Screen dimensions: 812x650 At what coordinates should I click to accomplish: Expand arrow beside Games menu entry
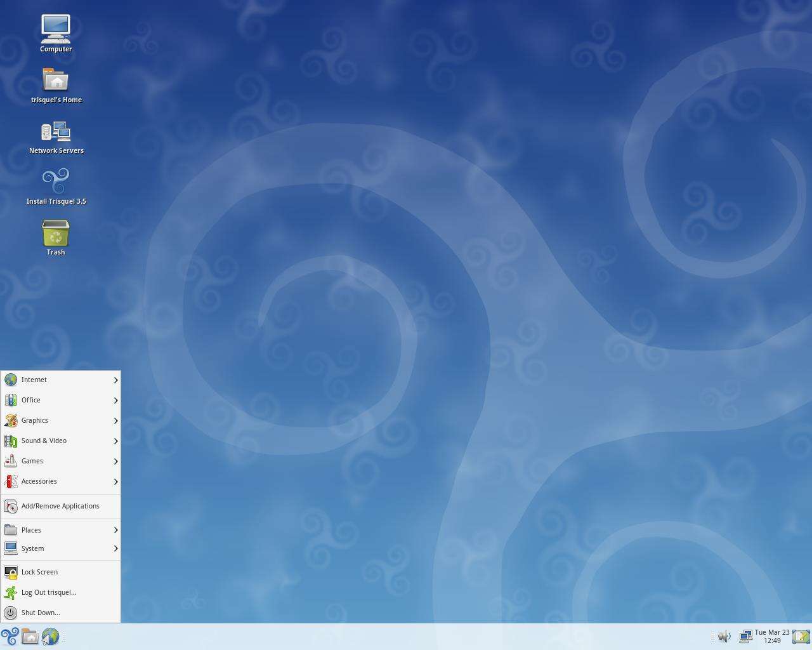(x=115, y=461)
